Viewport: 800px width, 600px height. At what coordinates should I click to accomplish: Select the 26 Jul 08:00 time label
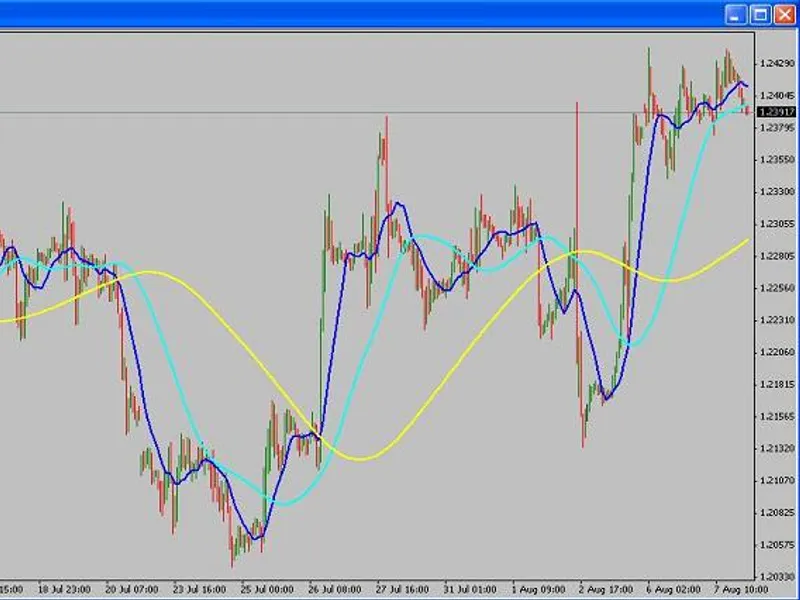click(335, 589)
